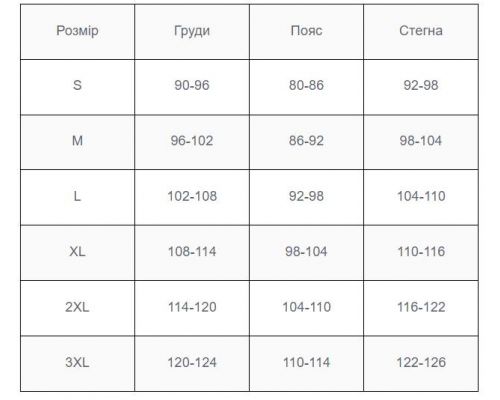The image size is (500, 400).
Task: Select waist value 110-114
Action: [x=306, y=362]
